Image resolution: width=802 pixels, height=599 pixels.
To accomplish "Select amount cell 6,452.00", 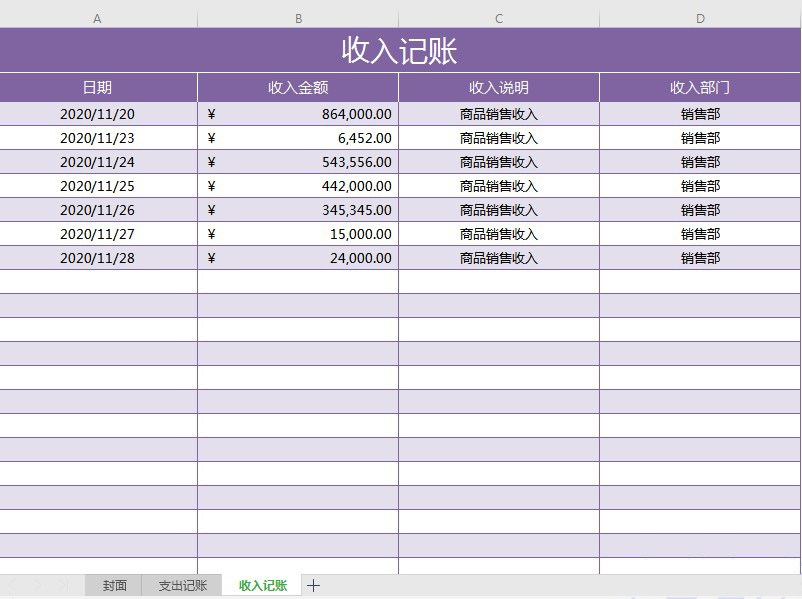I will point(298,138).
